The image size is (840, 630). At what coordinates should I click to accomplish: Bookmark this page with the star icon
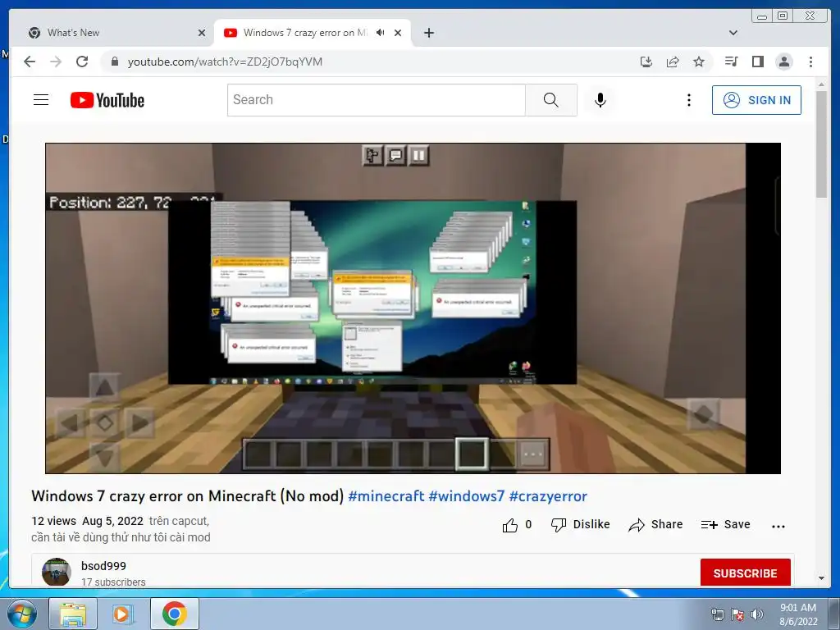coord(699,62)
